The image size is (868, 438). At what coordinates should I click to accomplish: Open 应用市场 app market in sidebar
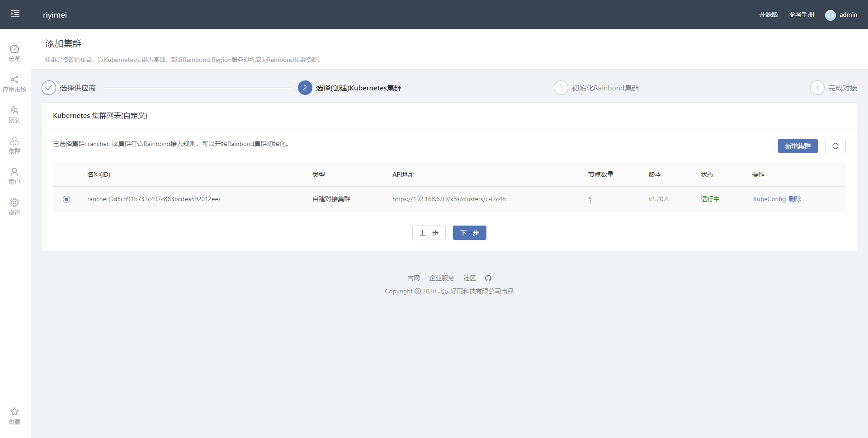point(14,84)
